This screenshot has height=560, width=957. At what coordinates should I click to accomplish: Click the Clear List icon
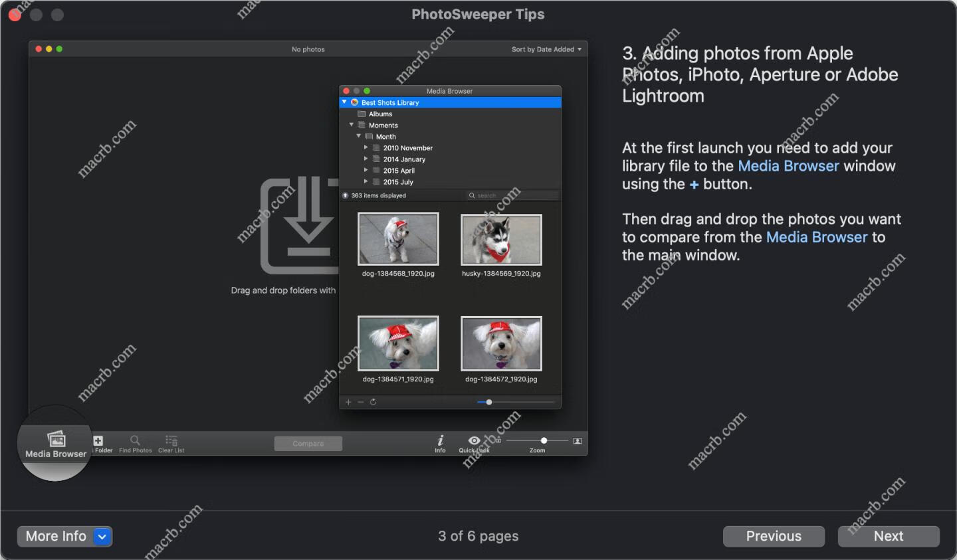[x=171, y=440]
